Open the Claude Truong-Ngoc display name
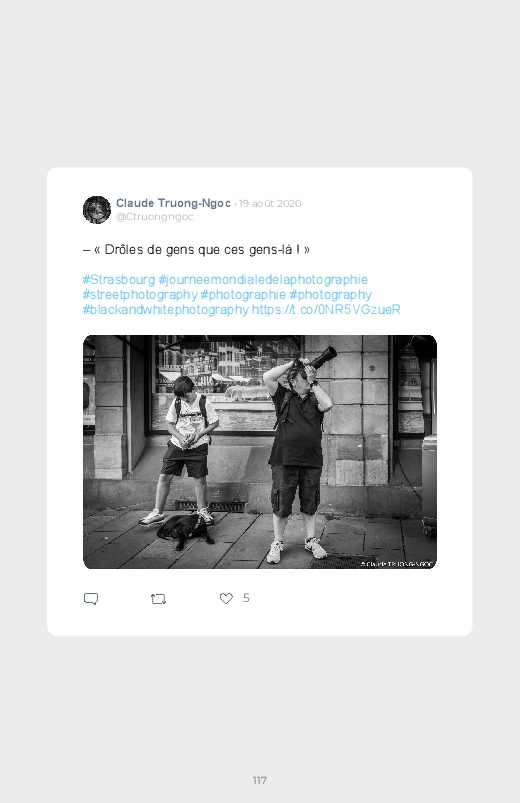 pos(173,203)
